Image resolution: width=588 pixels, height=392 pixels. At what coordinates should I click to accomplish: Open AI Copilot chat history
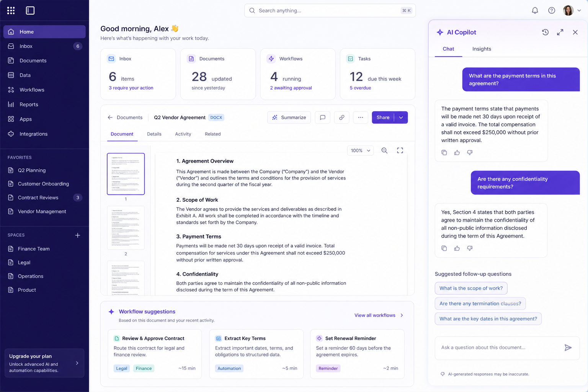(x=545, y=32)
